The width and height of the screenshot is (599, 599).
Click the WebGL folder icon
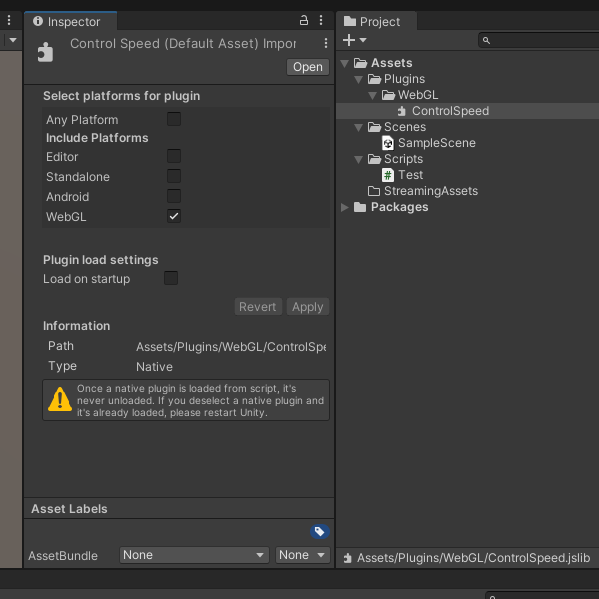388,95
